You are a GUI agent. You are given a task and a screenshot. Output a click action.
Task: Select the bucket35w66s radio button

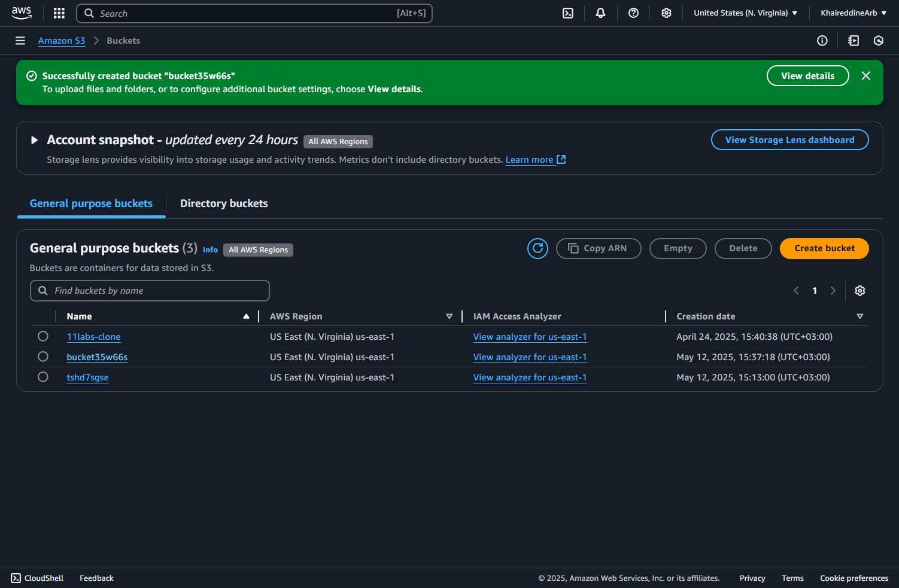coord(43,357)
